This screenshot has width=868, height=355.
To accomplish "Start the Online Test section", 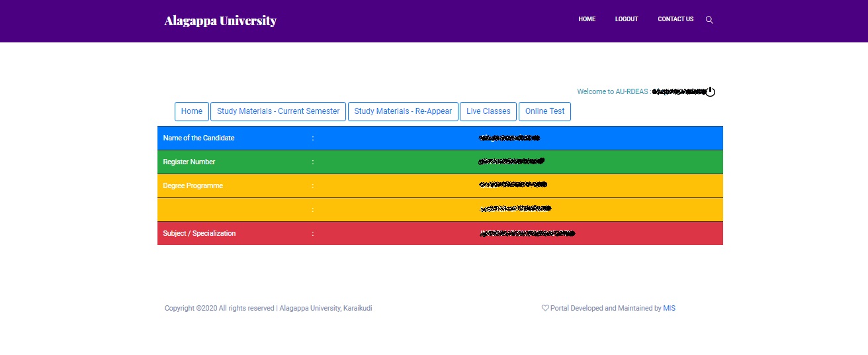I will (x=544, y=111).
